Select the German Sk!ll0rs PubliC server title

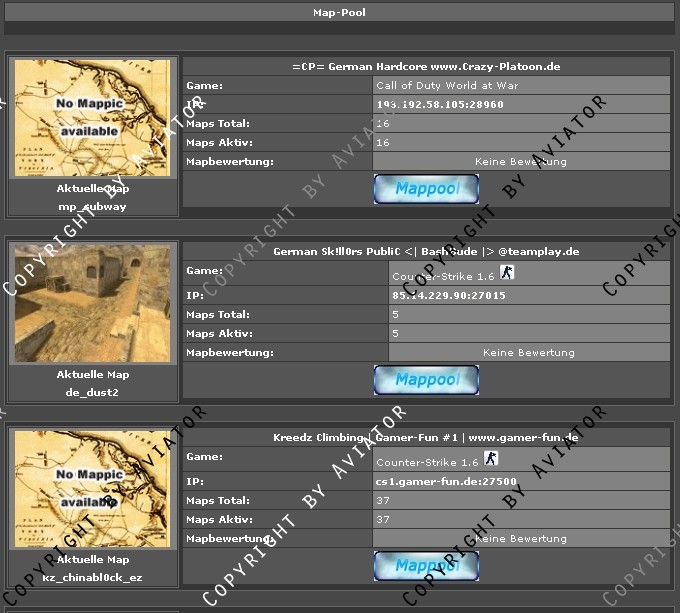pyautogui.click(x=426, y=252)
